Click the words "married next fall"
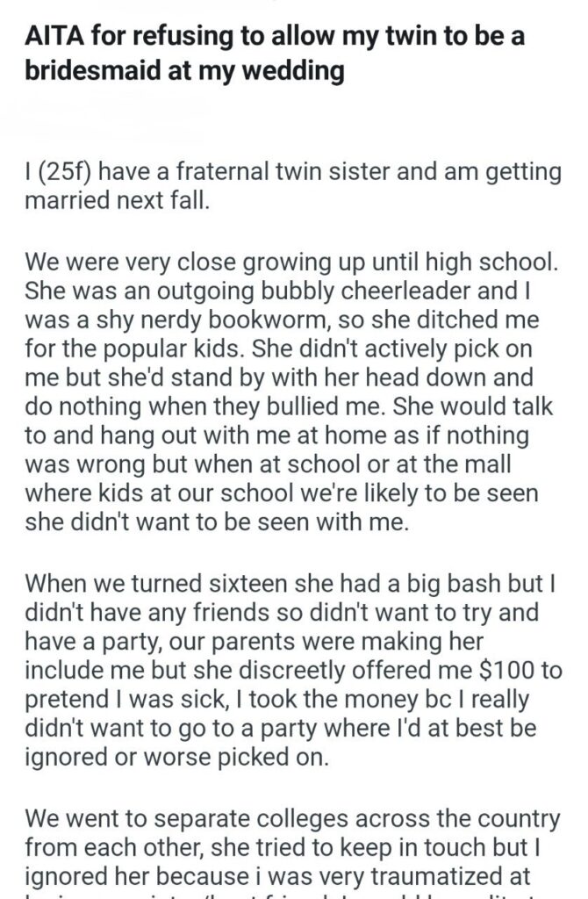 118,201
